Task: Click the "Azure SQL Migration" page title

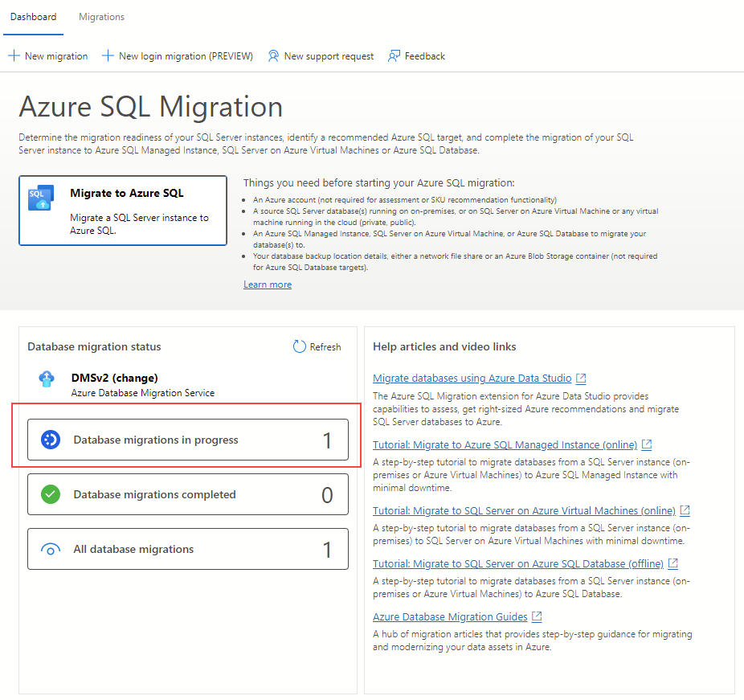Action: click(x=151, y=106)
